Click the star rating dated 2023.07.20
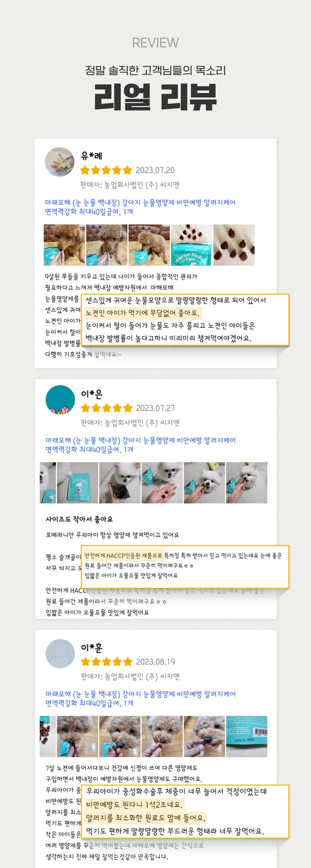This screenshot has height=868, width=311. click(106, 170)
